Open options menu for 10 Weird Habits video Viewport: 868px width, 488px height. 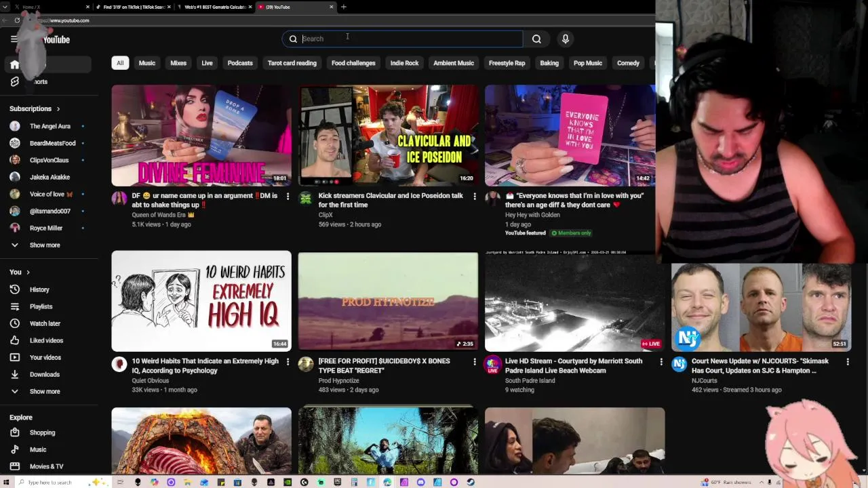tap(288, 362)
